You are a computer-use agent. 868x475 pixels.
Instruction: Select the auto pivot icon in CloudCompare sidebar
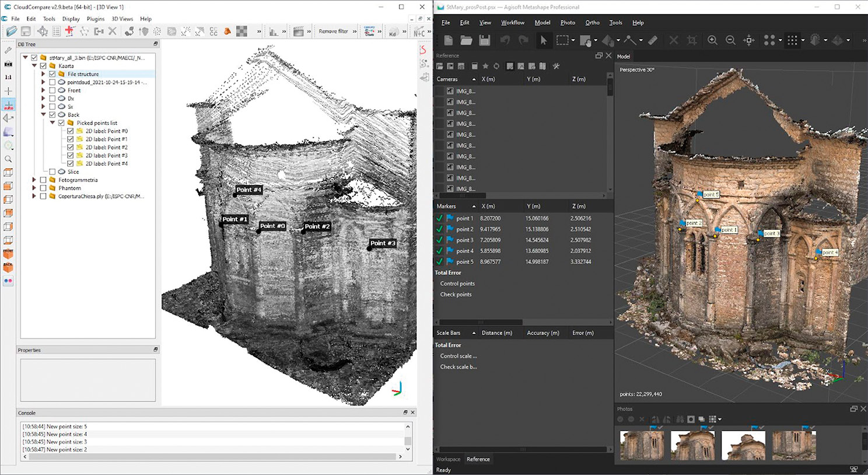pos(8,105)
